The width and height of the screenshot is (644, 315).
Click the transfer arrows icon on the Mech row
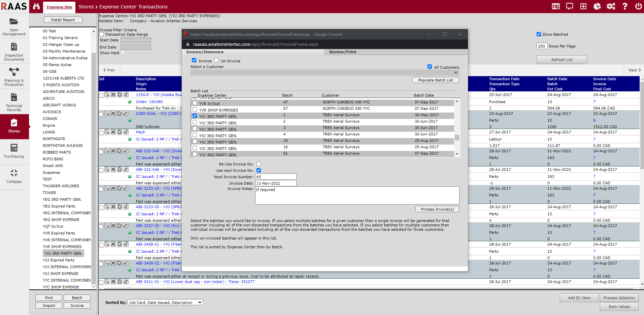point(126,132)
